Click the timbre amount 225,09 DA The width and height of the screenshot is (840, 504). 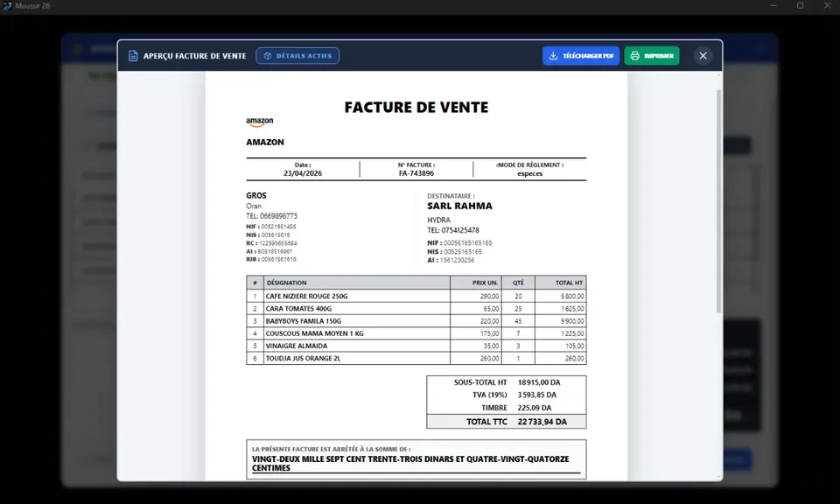[534, 408]
